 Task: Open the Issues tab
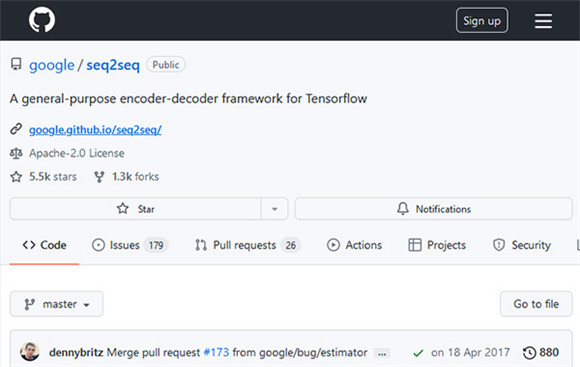tap(130, 245)
